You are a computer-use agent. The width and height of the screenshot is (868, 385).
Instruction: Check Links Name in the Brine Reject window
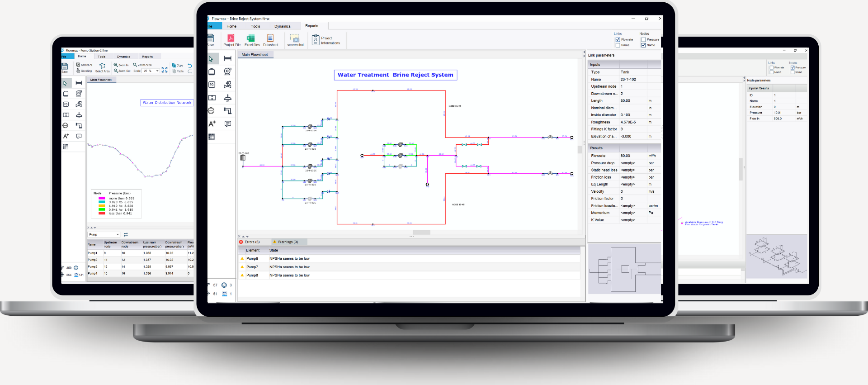[x=618, y=45]
